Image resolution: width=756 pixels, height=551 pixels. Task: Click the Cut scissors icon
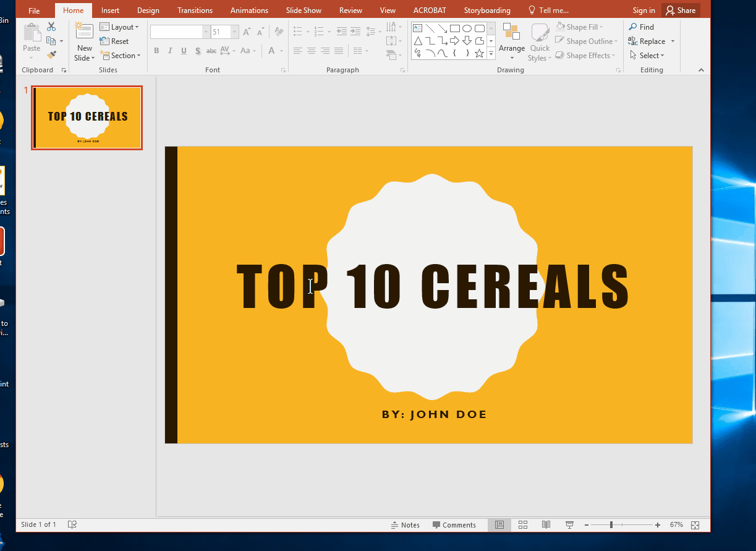[x=51, y=27]
